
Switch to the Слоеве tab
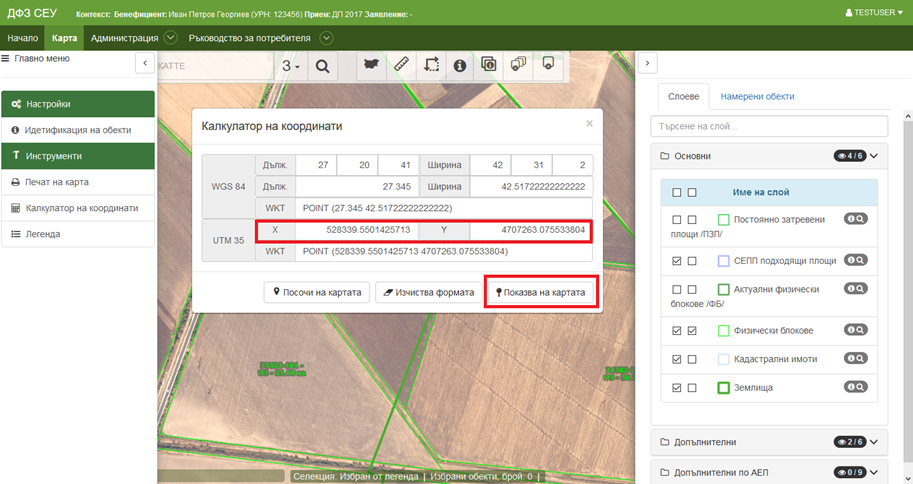click(684, 96)
